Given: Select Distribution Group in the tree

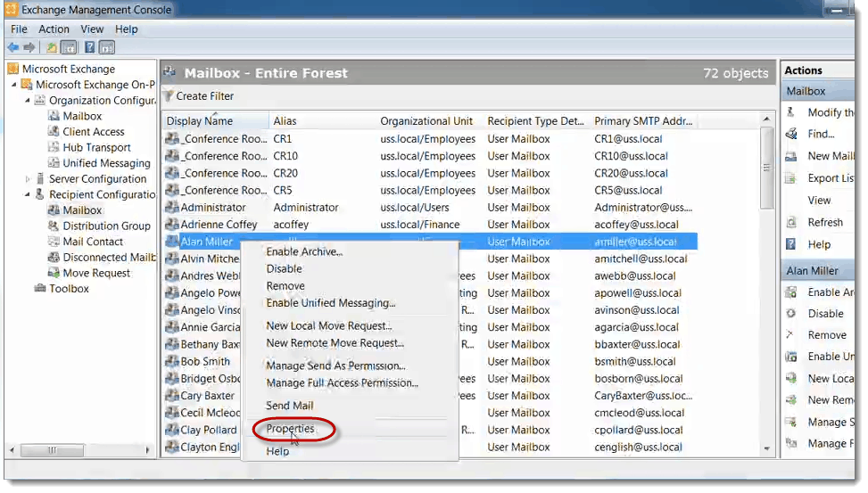Looking at the screenshot, I should [106, 226].
